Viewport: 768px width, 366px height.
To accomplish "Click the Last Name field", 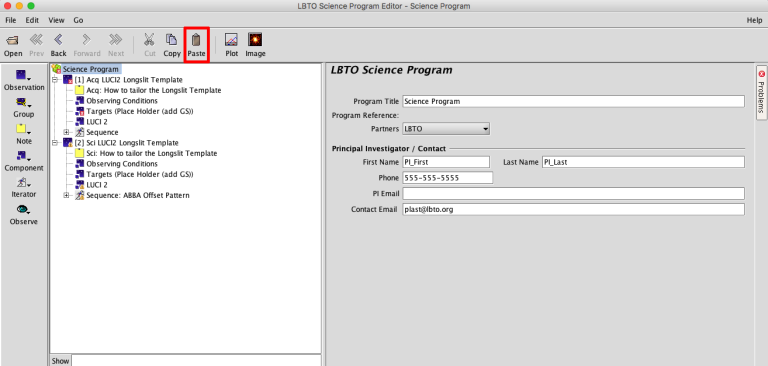I will (x=643, y=162).
